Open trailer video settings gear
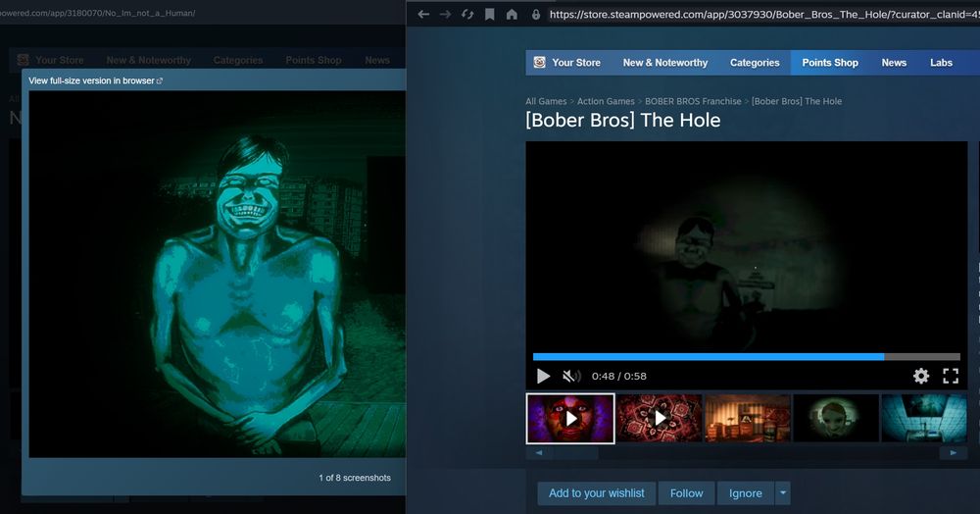980x514 pixels. click(x=920, y=376)
